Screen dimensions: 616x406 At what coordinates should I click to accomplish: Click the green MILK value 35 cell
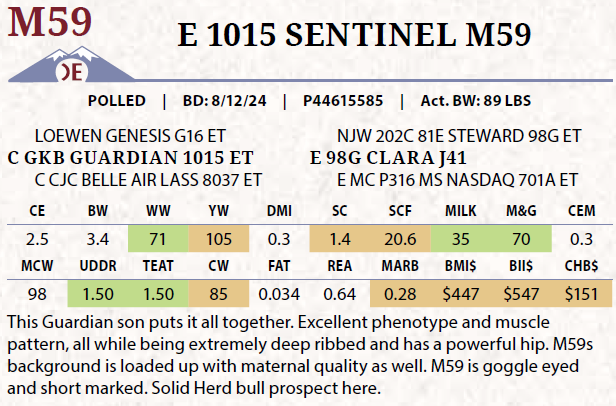(460, 240)
